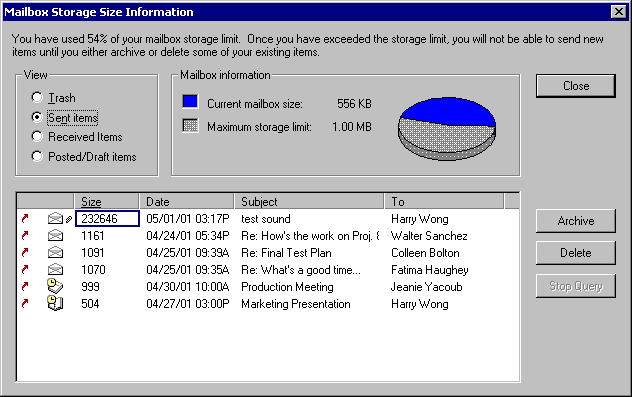Click the envelope icon for the Fatima Haughey message
Screen dimensions: 632x397
[55, 270]
